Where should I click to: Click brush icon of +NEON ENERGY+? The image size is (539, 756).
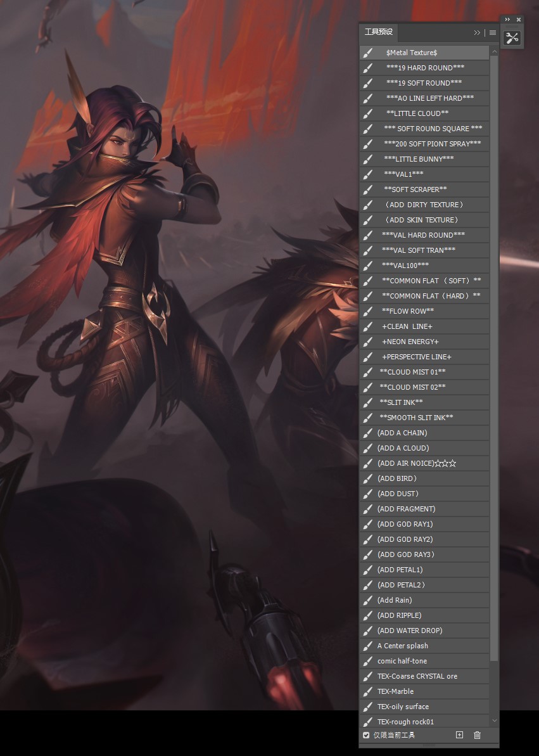[368, 342]
